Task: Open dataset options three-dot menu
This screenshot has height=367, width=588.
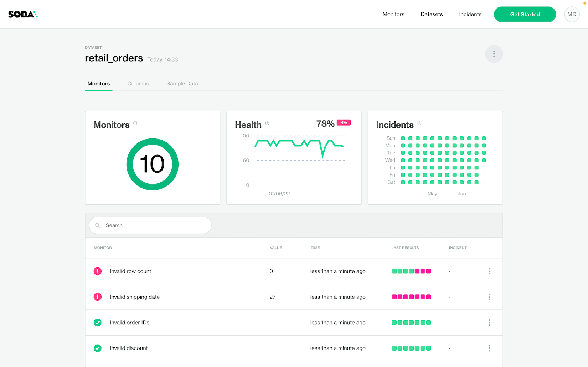Action: pyautogui.click(x=494, y=54)
